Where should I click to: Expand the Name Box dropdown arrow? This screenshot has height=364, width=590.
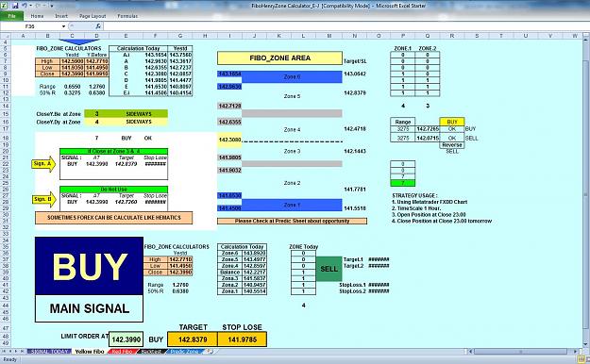point(63,26)
